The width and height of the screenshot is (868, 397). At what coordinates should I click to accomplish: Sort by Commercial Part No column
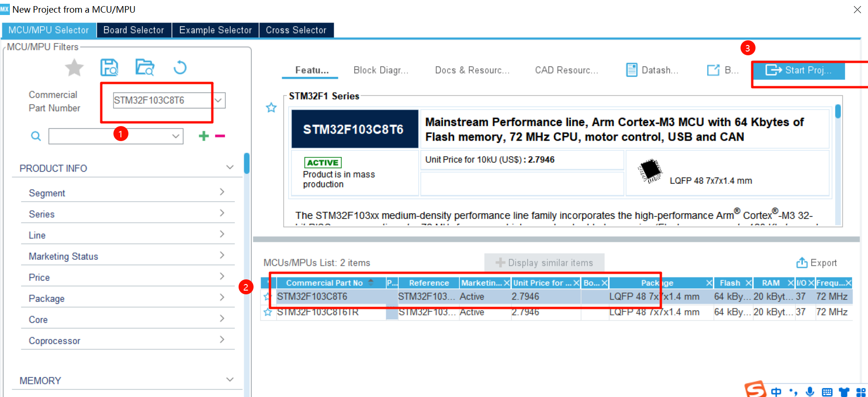pos(331,283)
